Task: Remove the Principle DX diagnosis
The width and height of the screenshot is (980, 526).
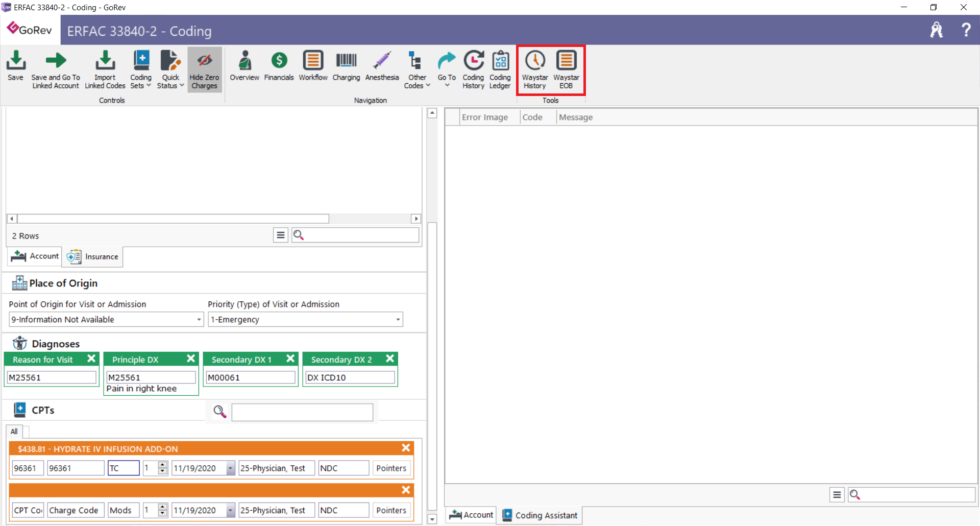Action: tap(191, 358)
